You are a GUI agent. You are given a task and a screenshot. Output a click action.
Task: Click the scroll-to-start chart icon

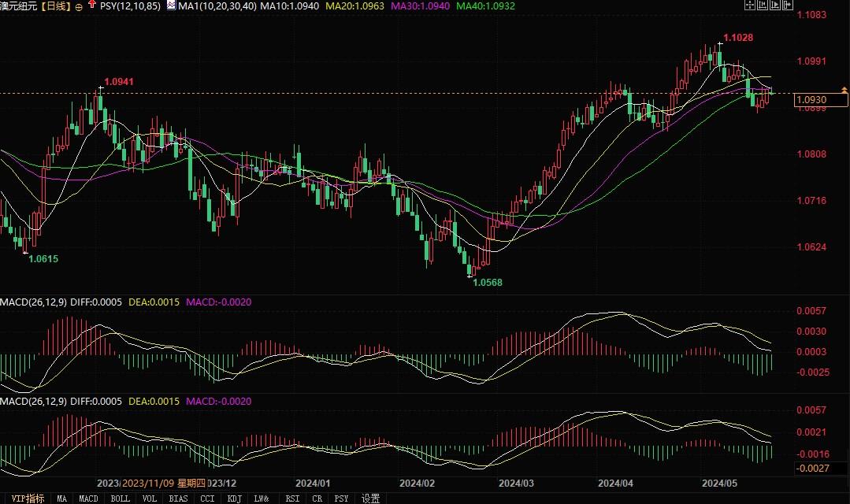tap(762, 5)
